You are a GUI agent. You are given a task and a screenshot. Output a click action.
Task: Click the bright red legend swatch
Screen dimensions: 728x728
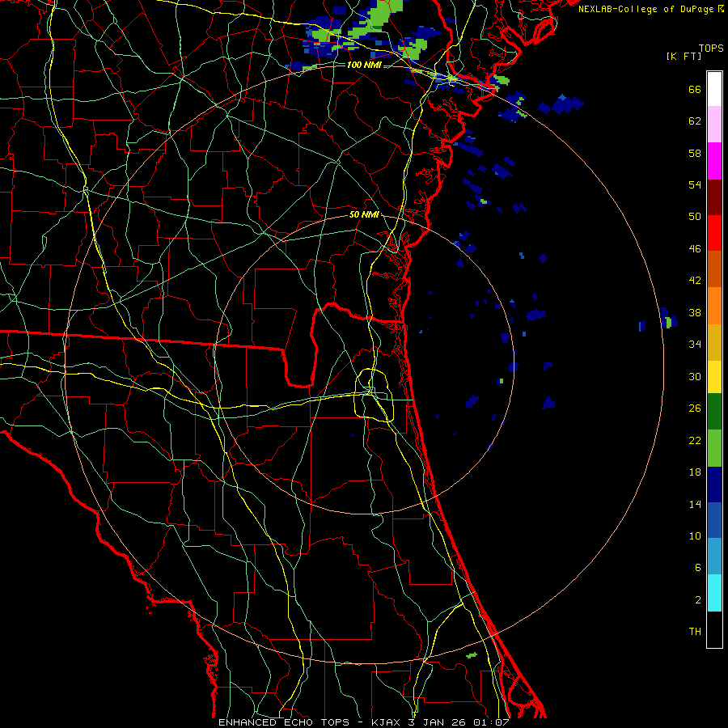point(714,233)
